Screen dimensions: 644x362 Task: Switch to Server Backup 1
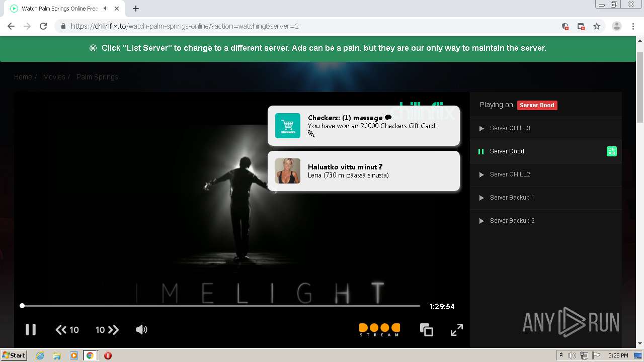pyautogui.click(x=546, y=198)
